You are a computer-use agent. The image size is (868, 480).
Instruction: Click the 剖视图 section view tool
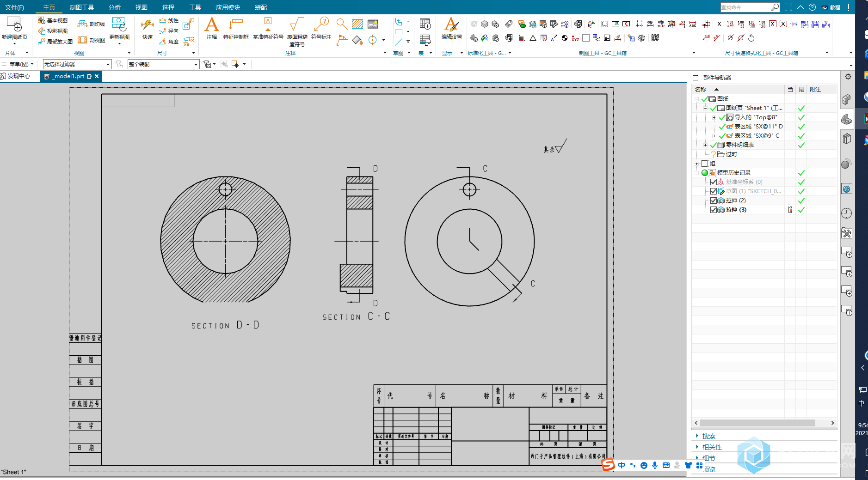[x=91, y=40]
